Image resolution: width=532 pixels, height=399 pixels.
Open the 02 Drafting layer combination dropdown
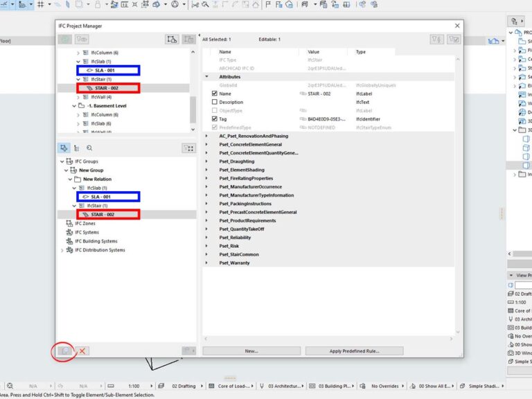202,386
